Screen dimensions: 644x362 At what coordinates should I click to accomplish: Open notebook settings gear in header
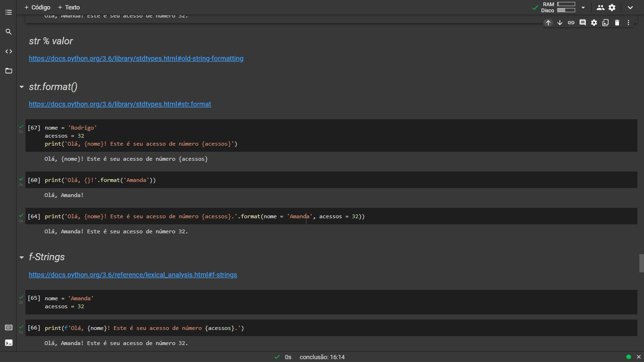pos(612,8)
